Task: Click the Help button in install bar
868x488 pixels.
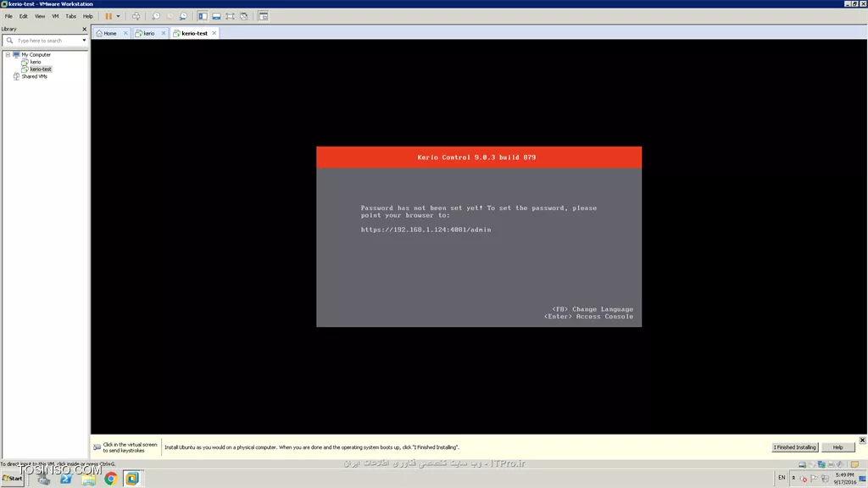Action: 837,447
